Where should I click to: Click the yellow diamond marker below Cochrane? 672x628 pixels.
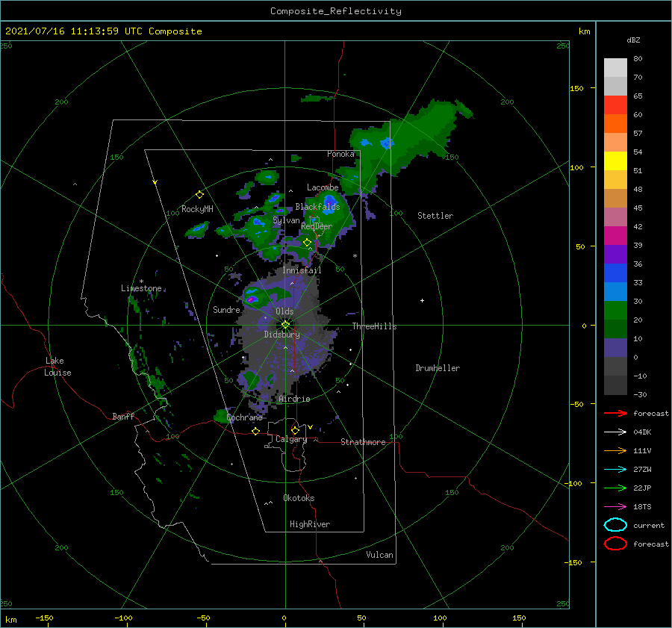pos(256,432)
